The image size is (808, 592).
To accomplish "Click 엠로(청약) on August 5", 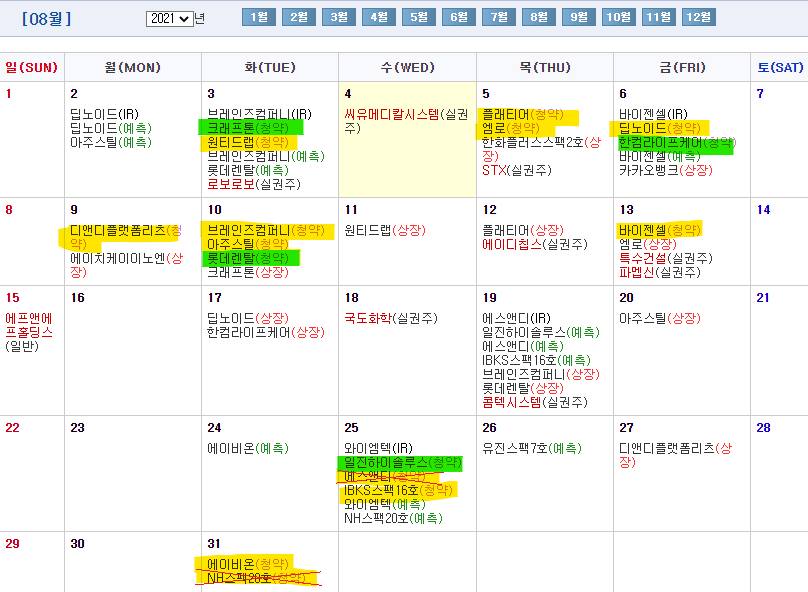I will tap(511, 128).
